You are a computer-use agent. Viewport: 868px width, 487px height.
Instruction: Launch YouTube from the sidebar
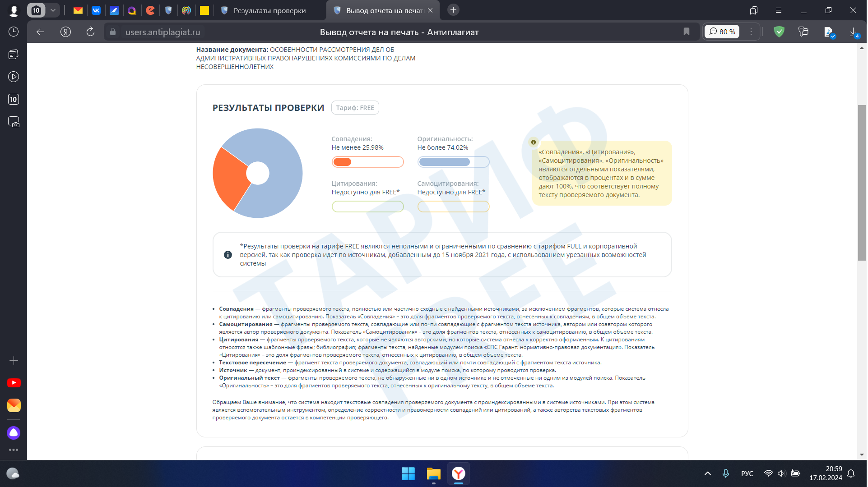[x=14, y=383]
